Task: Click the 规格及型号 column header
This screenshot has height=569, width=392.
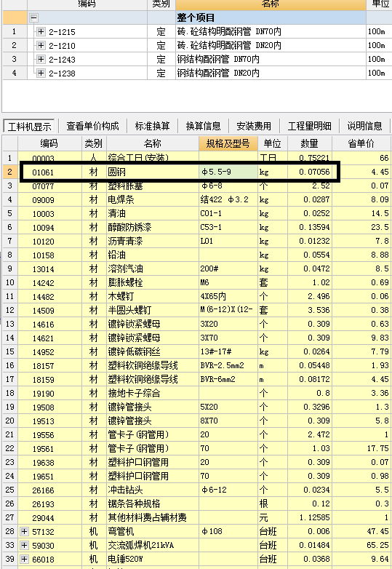Action: click(x=228, y=143)
